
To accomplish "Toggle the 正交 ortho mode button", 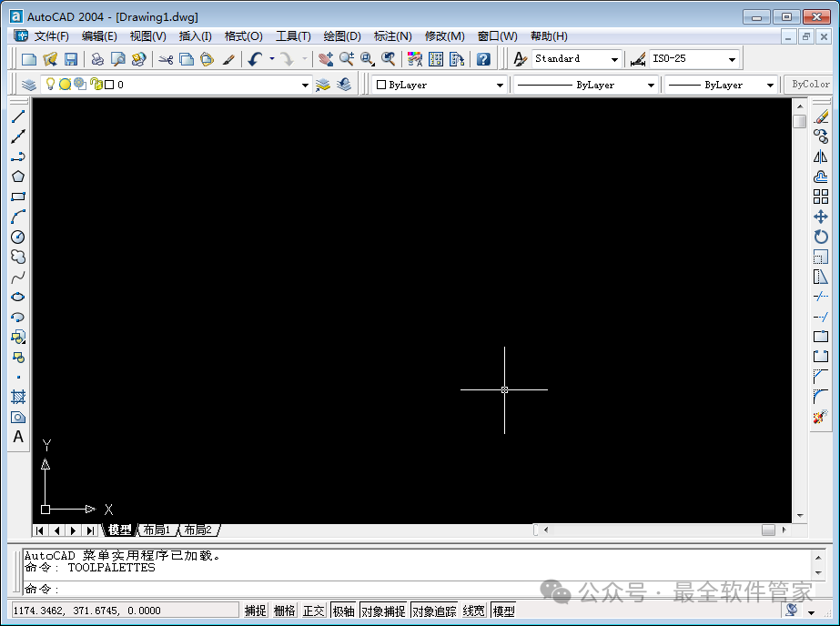I will click(x=313, y=611).
